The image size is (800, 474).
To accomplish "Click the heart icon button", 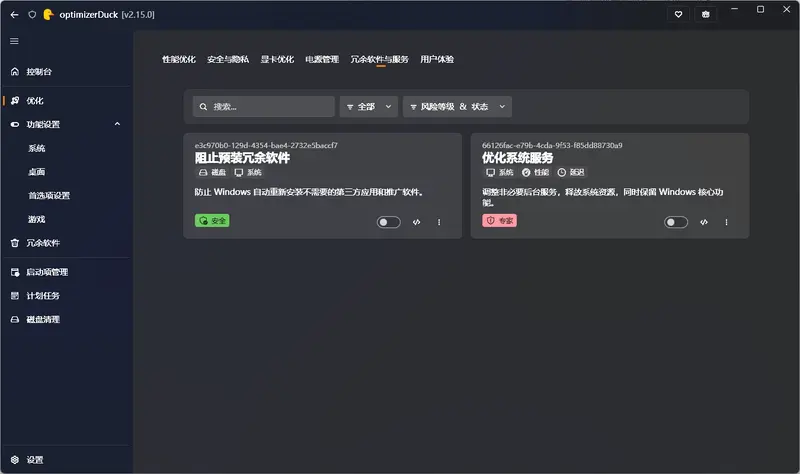I will (678, 14).
